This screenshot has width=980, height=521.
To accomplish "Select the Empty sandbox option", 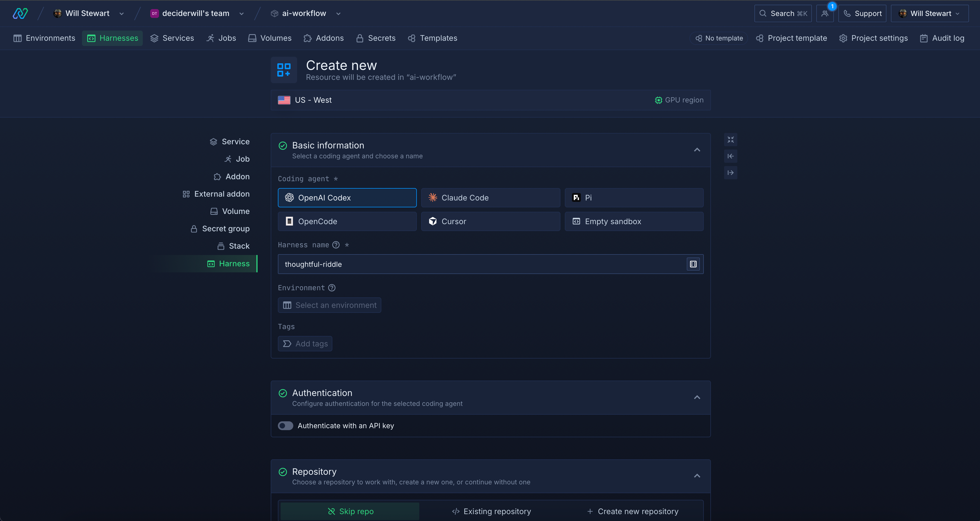I will pos(634,221).
